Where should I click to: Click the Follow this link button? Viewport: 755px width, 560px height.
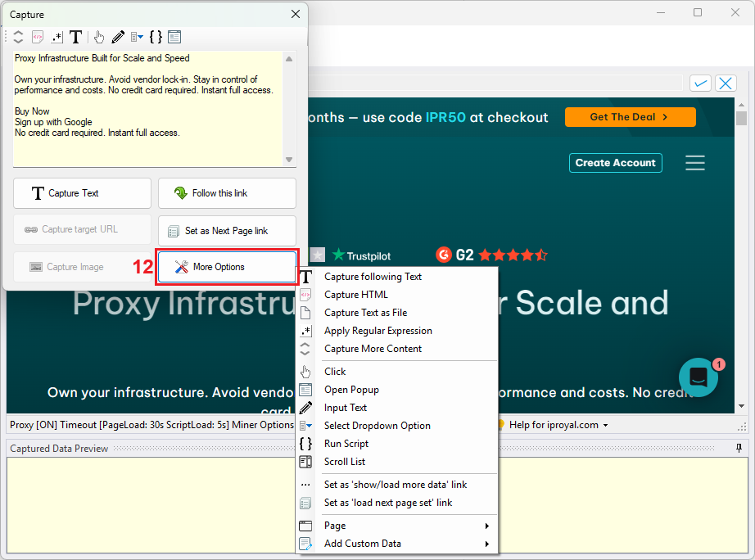click(x=227, y=193)
